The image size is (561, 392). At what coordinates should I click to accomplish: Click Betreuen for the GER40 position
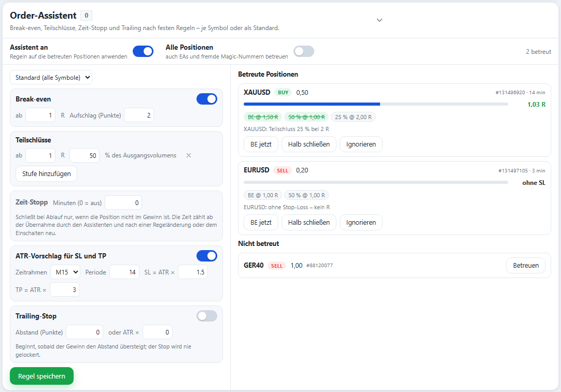[x=526, y=266]
